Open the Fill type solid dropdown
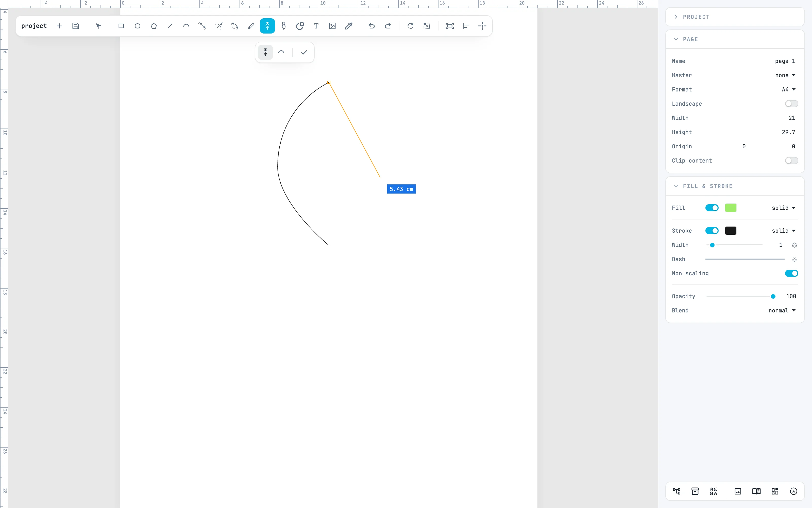 (784, 208)
